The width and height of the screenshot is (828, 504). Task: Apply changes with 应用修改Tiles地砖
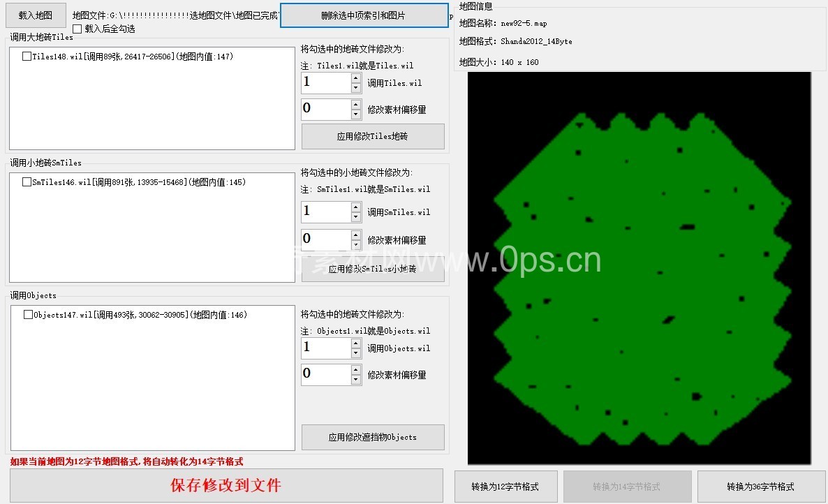pos(373,137)
